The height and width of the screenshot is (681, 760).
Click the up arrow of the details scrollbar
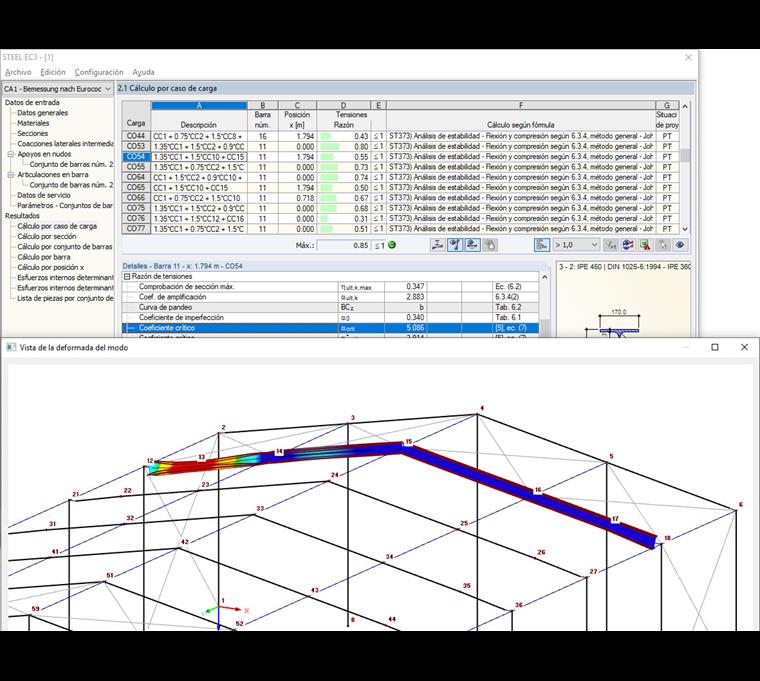pyautogui.click(x=544, y=277)
